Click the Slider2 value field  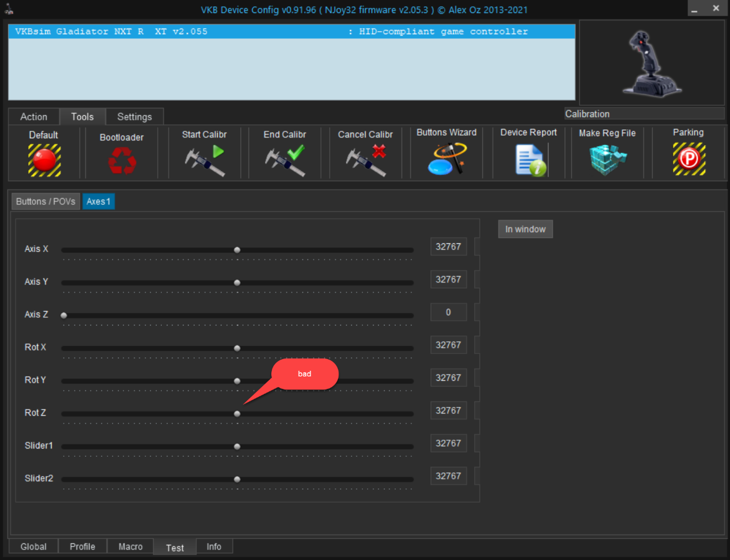coord(448,476)
